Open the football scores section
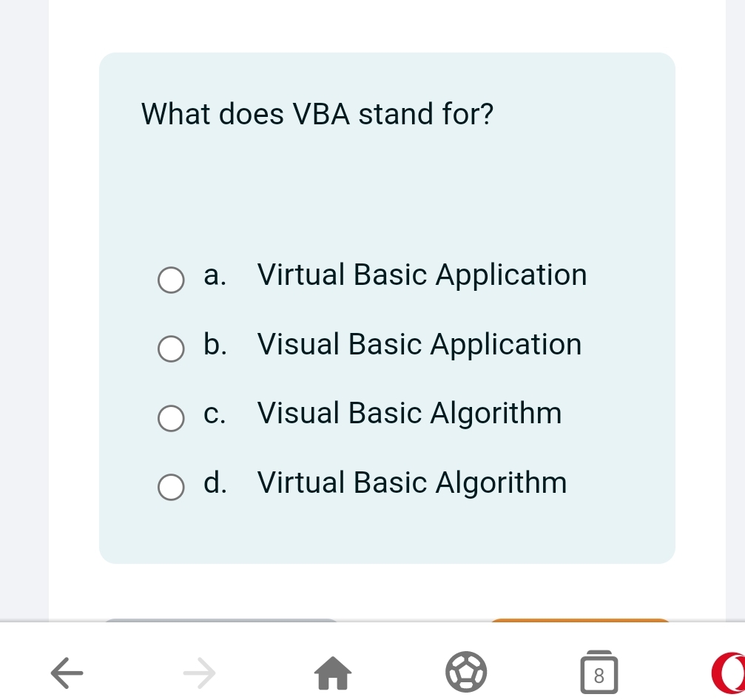Viewport: 745px width, 700px height. pyautogui.click(x=465, y=672)
